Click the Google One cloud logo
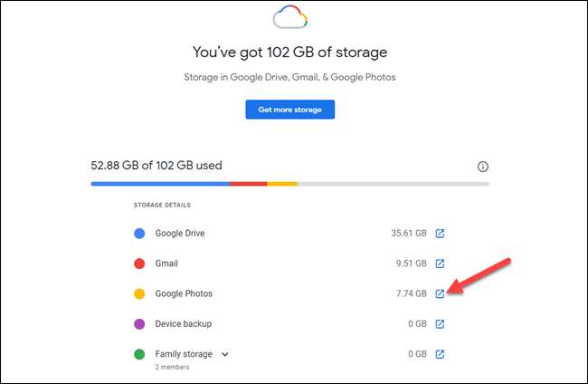 [x=290, y=18]
